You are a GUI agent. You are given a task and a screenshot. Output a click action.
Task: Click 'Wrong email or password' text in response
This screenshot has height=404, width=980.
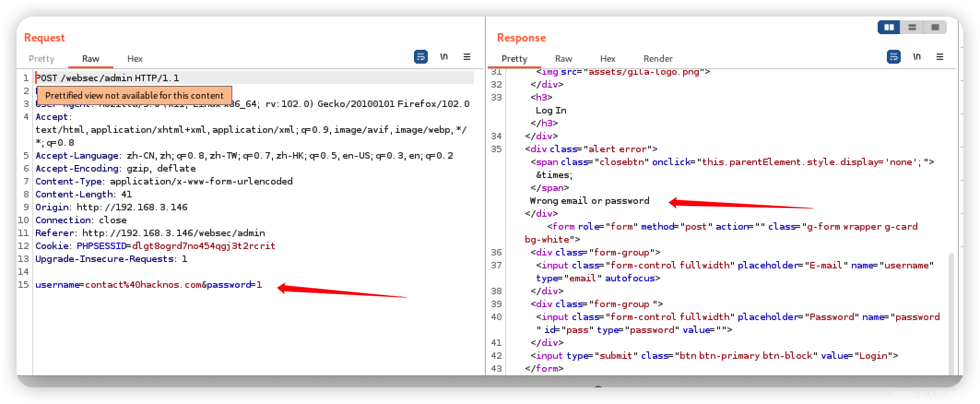point(590,201)
